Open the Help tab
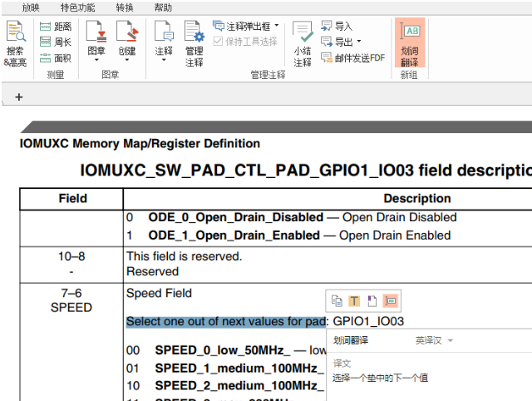The image size is (532, 401). [x=163, y=7]
